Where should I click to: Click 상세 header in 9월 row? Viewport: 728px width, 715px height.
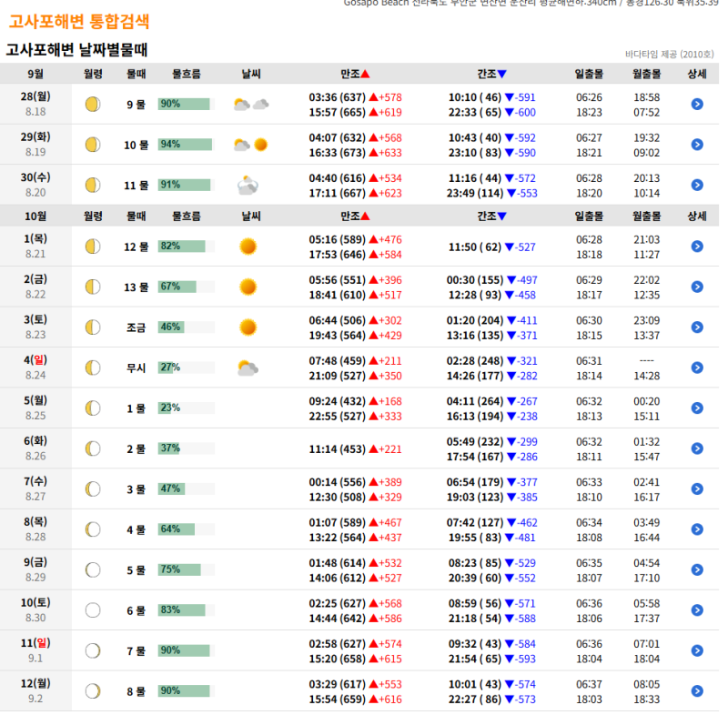click(x=697, y=74)
